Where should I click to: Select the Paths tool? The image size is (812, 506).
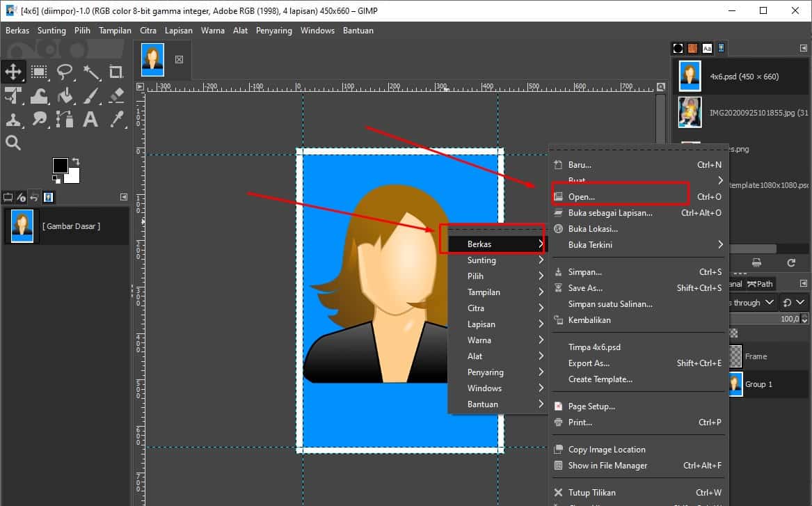[65, 120]
